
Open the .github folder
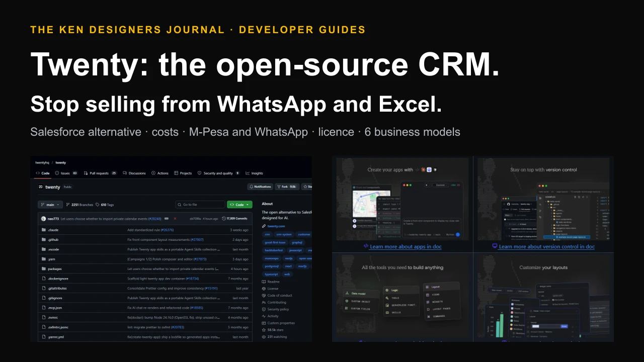[53, 240]
